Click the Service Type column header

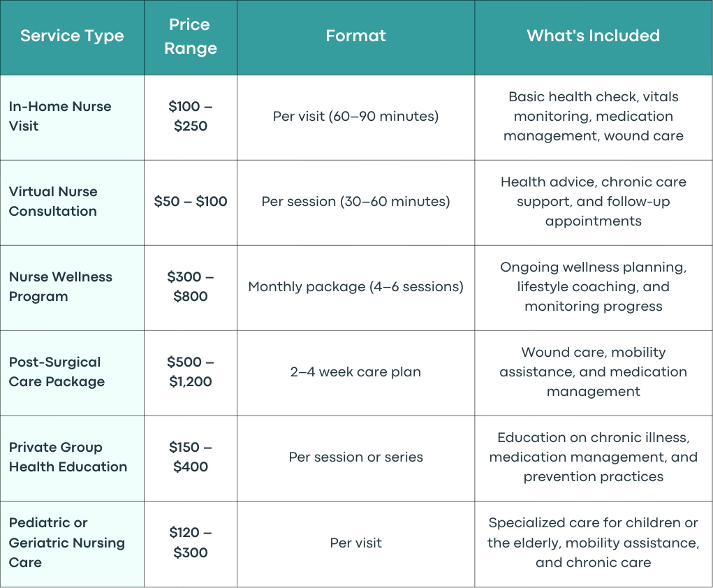72,36
